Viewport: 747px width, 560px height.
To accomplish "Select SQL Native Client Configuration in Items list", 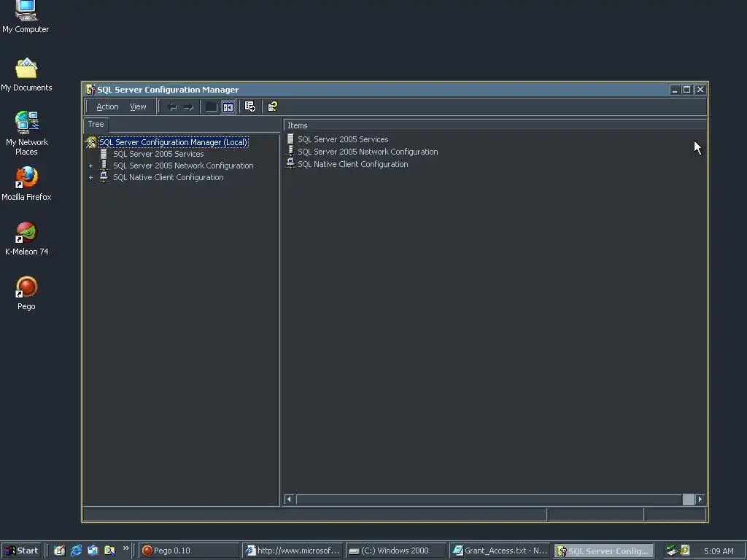I will (352, 164).
